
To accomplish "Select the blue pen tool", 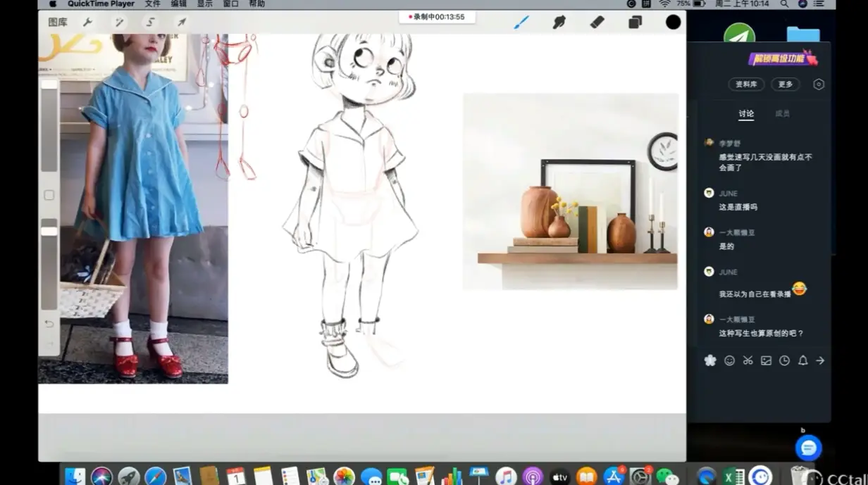I will point(521,22).
